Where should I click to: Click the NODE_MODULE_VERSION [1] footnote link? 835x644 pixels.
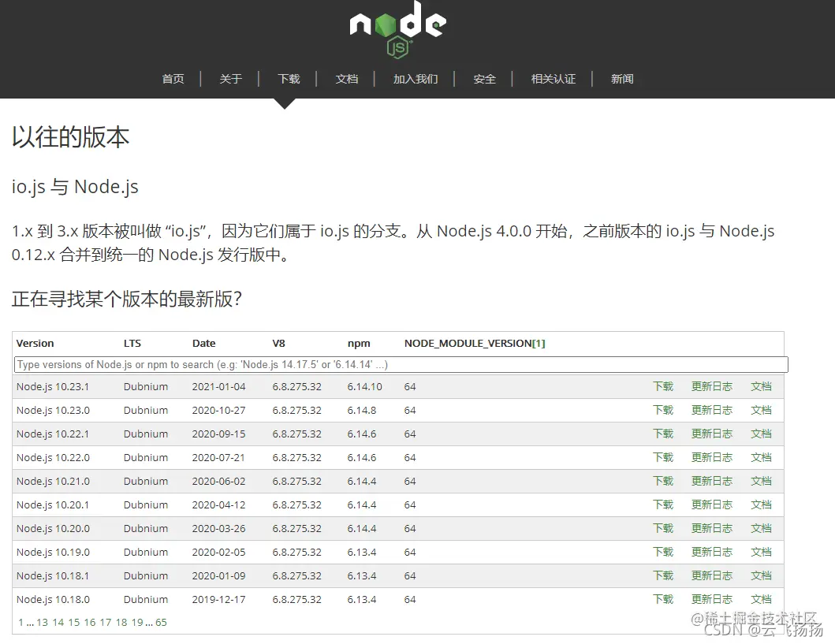click(x=539, y=344)
